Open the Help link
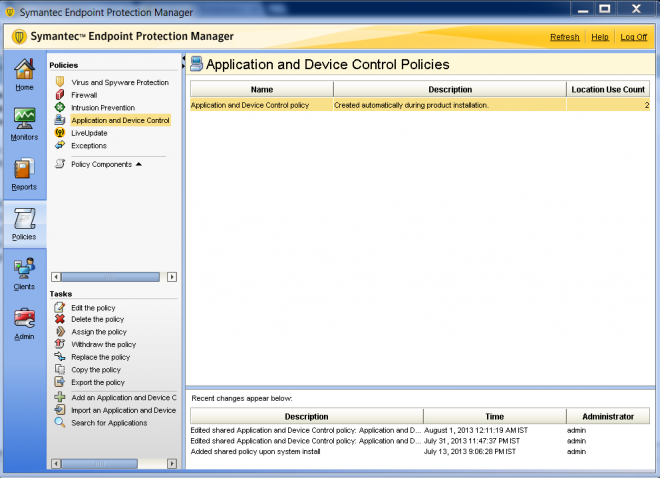Screen dimensions: 660x478 point(600,37)
